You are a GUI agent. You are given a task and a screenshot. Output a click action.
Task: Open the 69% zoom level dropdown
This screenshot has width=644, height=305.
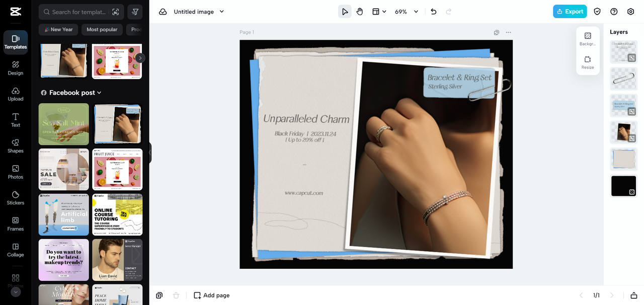click(407, 12)
